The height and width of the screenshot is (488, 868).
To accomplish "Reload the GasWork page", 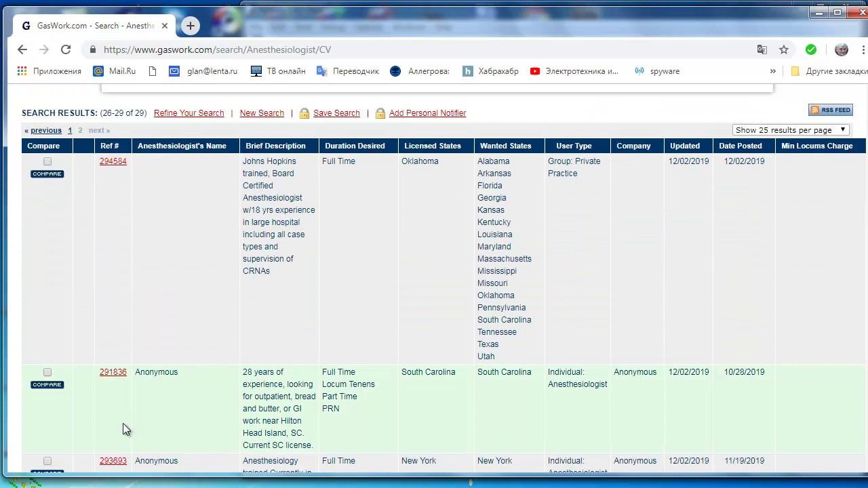I will [x=66, y=49].
